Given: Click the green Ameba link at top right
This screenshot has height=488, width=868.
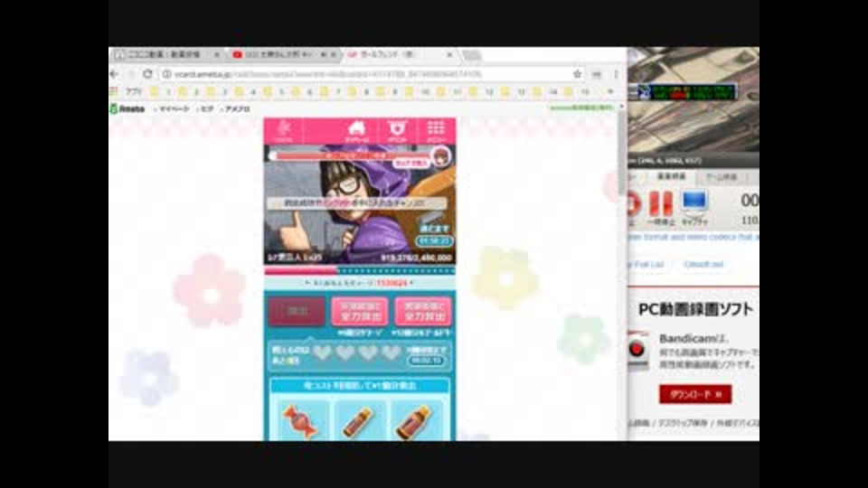Looking at the screenshot, I should [581, 108].
